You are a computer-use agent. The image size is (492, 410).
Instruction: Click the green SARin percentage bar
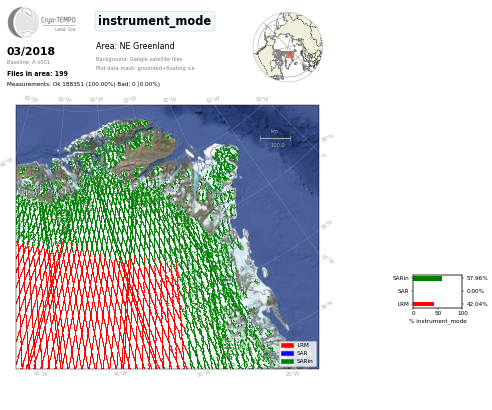[428, 278]
